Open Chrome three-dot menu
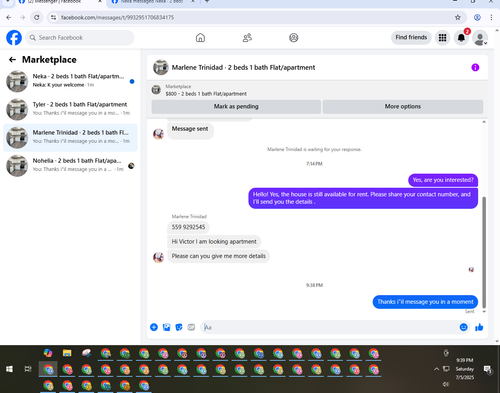Viewport: 500px width, 393px height. 491,17
